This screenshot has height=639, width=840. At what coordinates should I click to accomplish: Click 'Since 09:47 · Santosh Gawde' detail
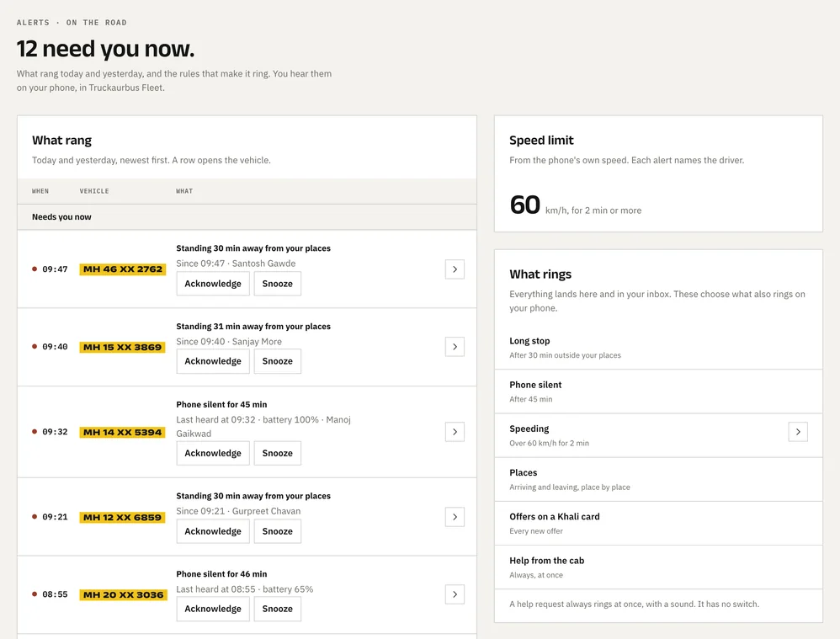click(x=236, y=264)
